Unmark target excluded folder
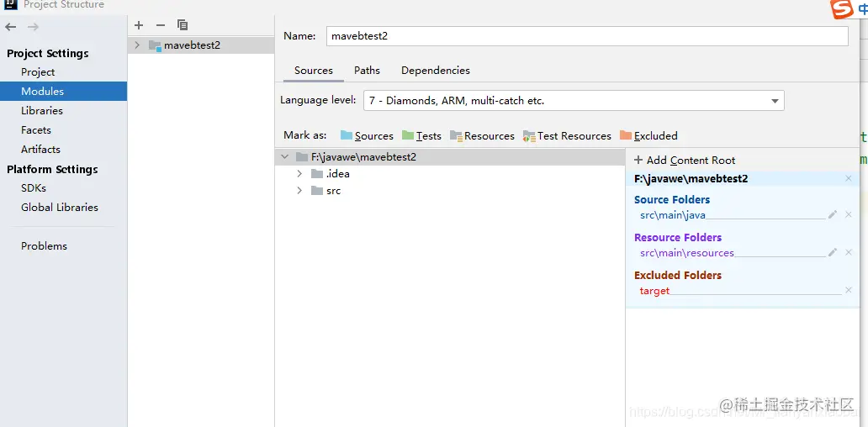Image resolution: width=868 pixels, height=427 pixels. click(x=849, y=290)
